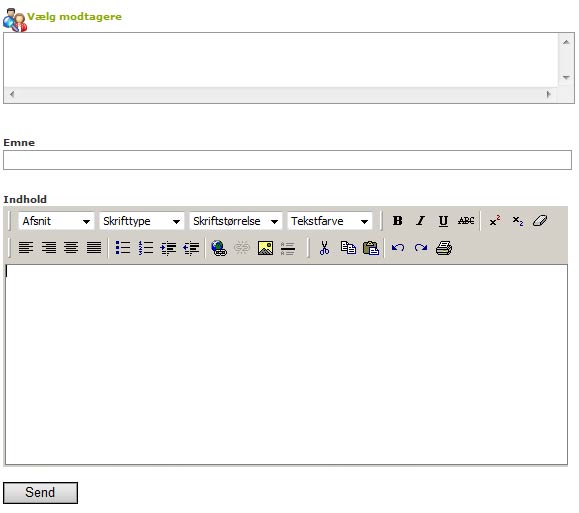Click the superscript icon

495,221
